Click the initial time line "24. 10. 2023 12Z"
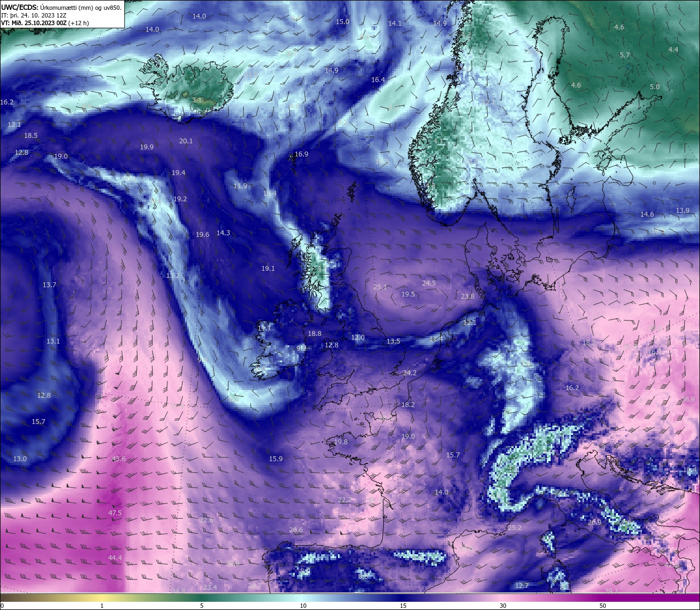The width and height of the screenshot is (700, 610). pyautogui.click(x=44, y=15)
